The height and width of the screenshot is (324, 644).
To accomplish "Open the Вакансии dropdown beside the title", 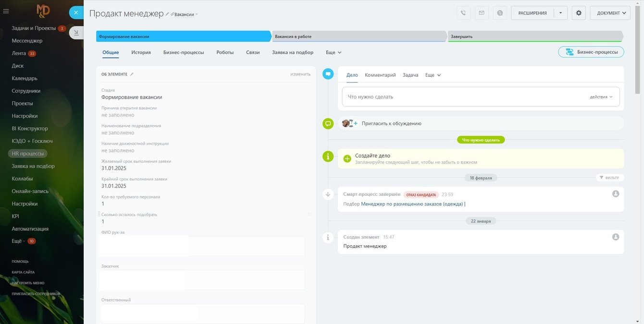I will 186,14.
